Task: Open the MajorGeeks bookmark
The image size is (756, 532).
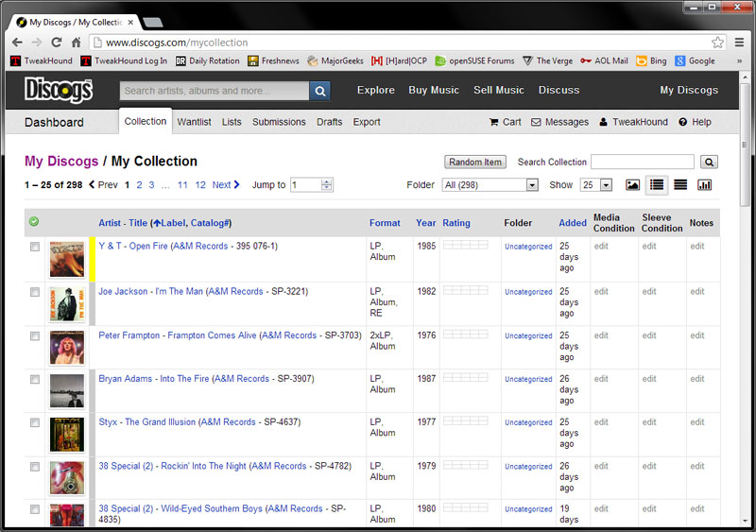Action: pos(335,60)
